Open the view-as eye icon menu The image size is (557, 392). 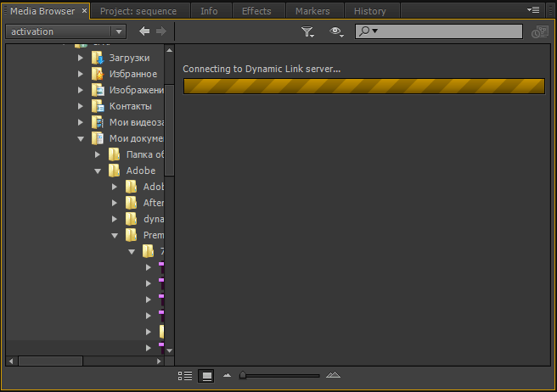[336, 32]
